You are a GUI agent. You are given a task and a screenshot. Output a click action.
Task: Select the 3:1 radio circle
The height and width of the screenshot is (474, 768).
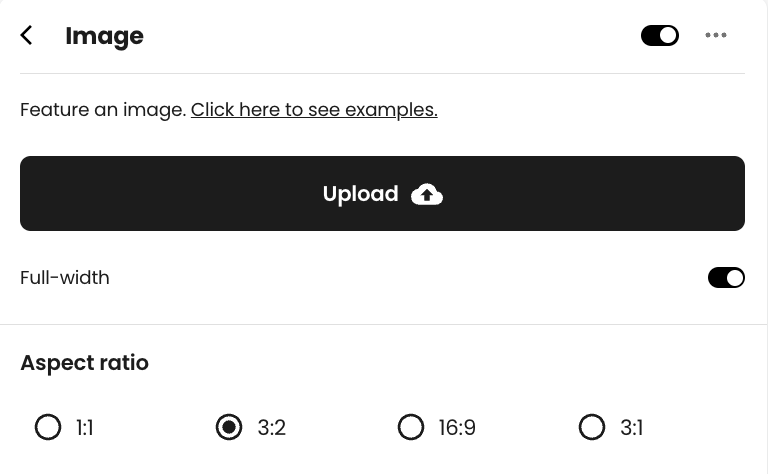(592, 427)
